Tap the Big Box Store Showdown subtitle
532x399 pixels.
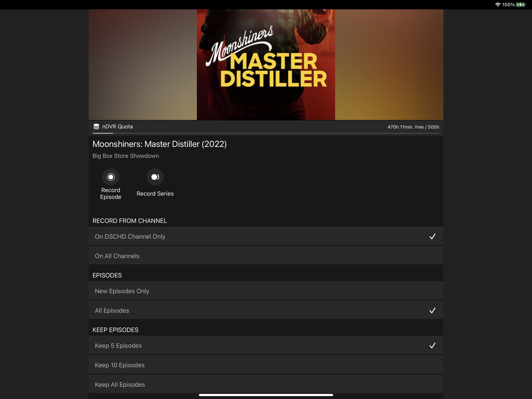[x=126, y=156]
